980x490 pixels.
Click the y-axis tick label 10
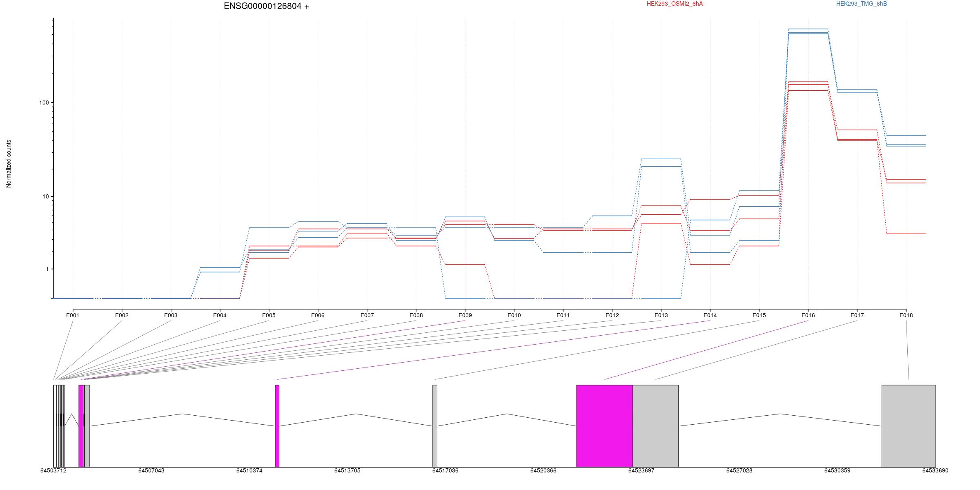(45, 196)
